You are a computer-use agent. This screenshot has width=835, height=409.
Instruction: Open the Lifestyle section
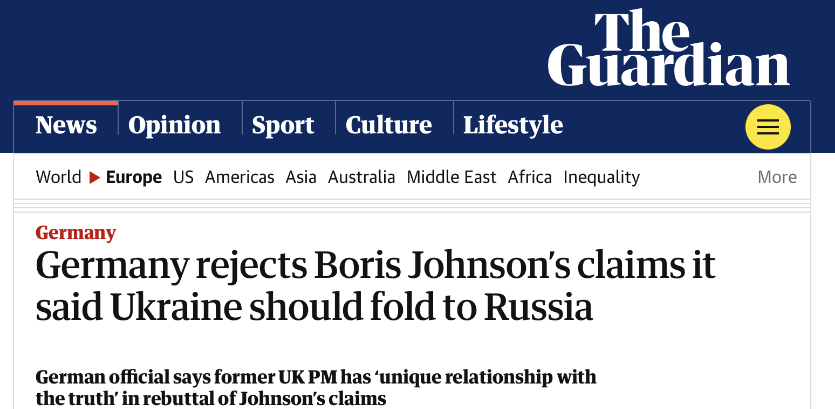click(513, 126)
